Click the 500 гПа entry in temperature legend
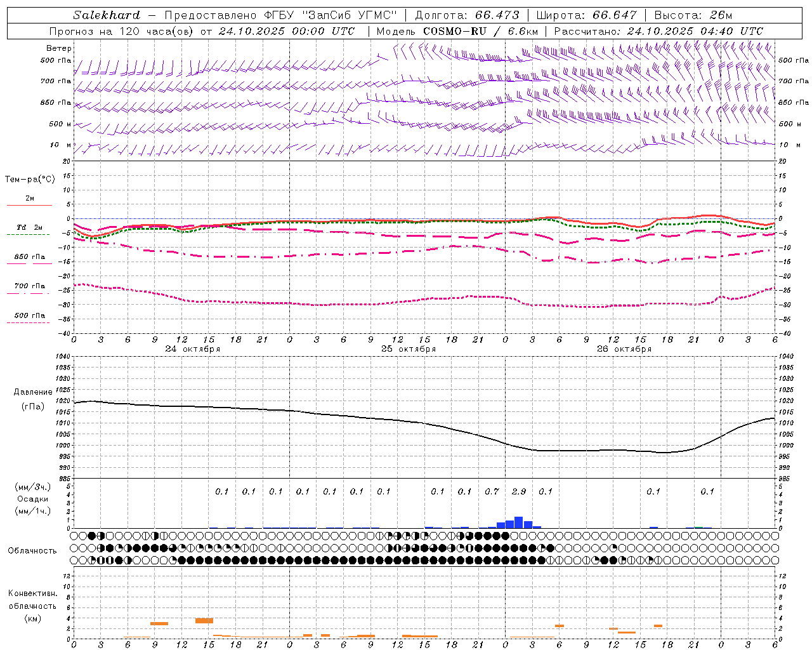This screenshot has width=812, height=650. pyautogui.click(x=30, y=315)
